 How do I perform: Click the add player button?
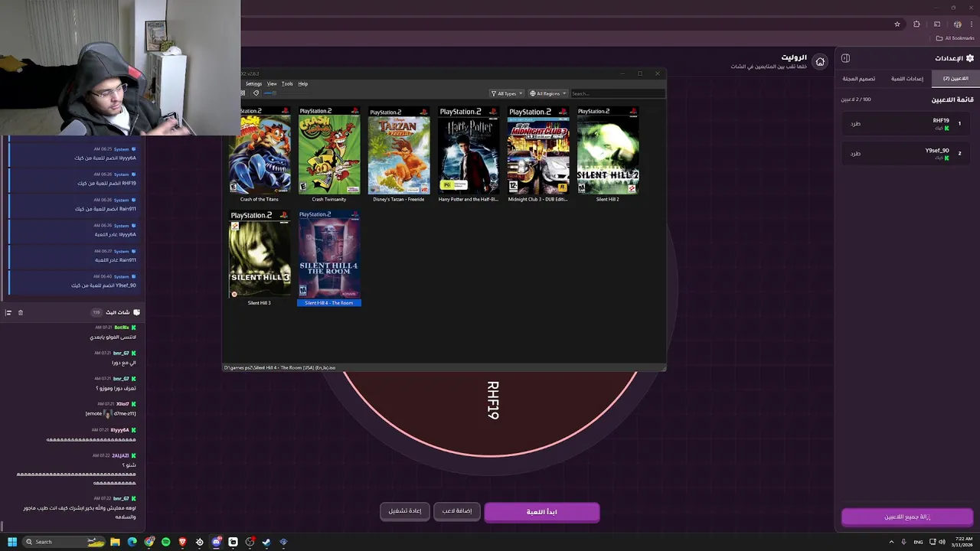457,511
